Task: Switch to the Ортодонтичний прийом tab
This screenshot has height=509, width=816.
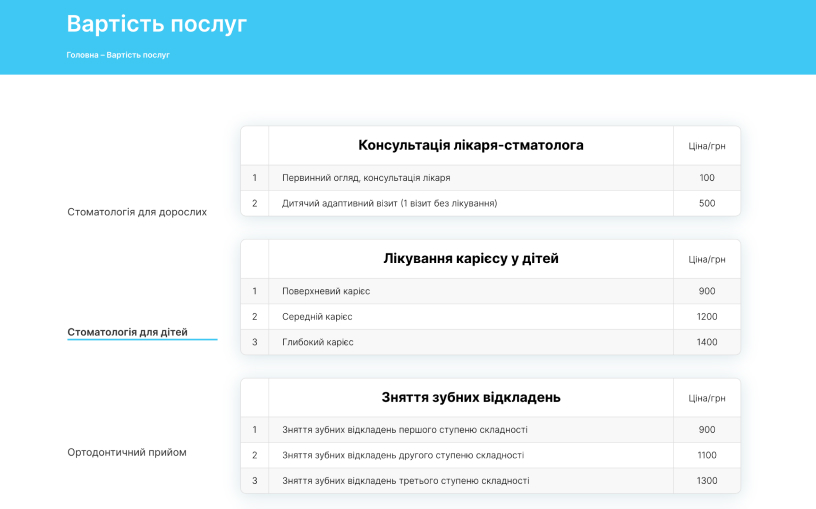Action: click(126, 452)
